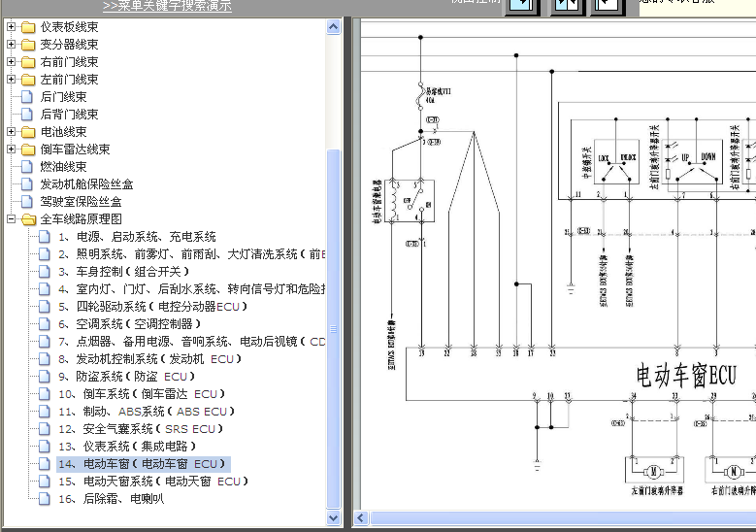The width and height of the screenshot is (756, 532).
Task: Open 16、后除霜、电喇叭 diagram
Action: point(111,499)
